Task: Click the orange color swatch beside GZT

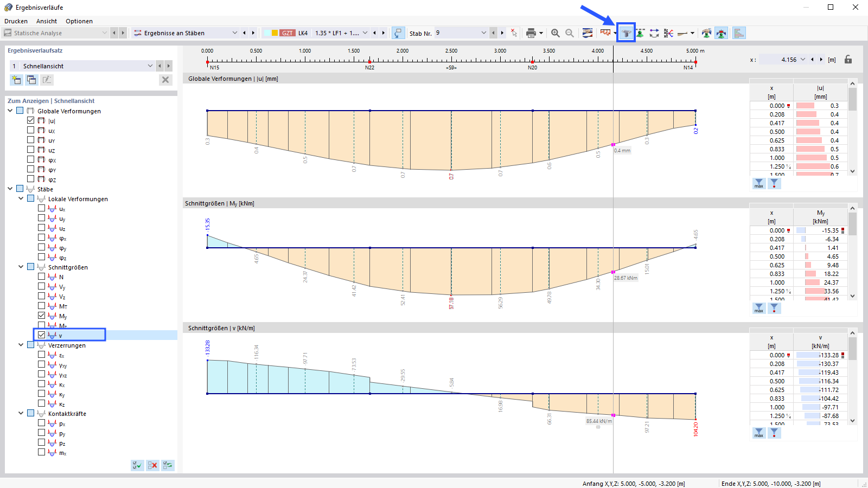Action: pyautogui.click(x=275, y=33)
